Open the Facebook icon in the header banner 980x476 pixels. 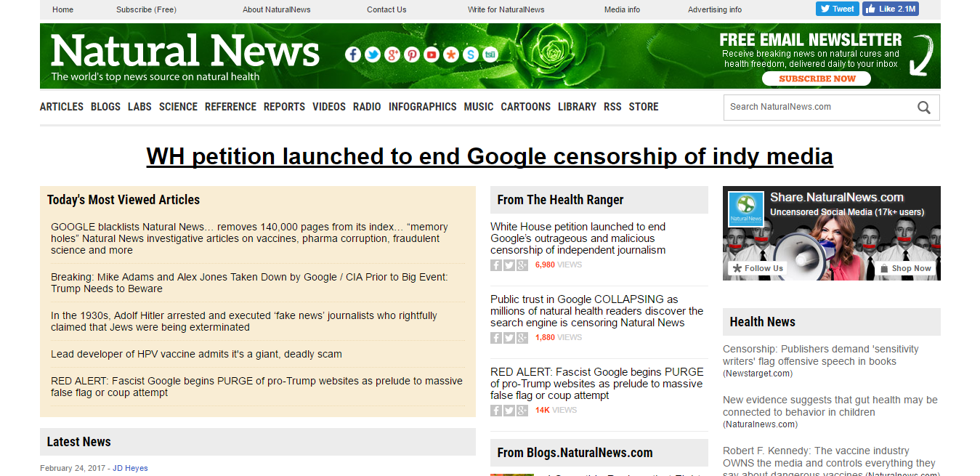coord(353,55)
